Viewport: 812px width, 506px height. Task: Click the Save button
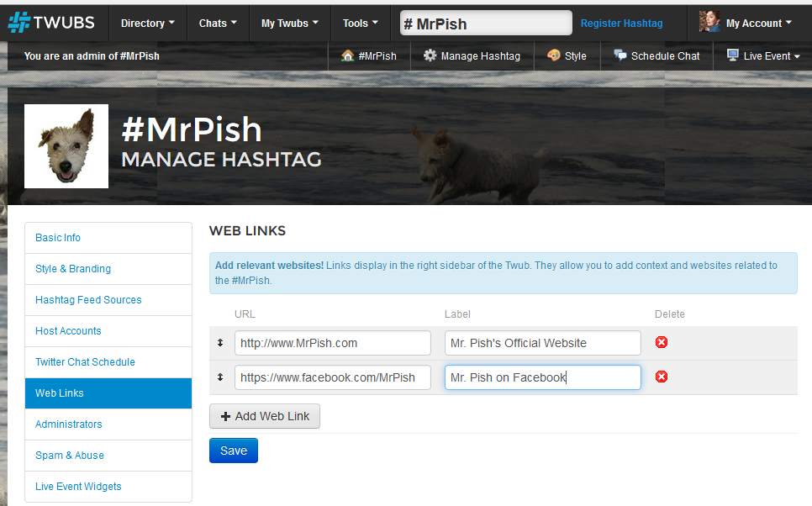pos(234,451)
